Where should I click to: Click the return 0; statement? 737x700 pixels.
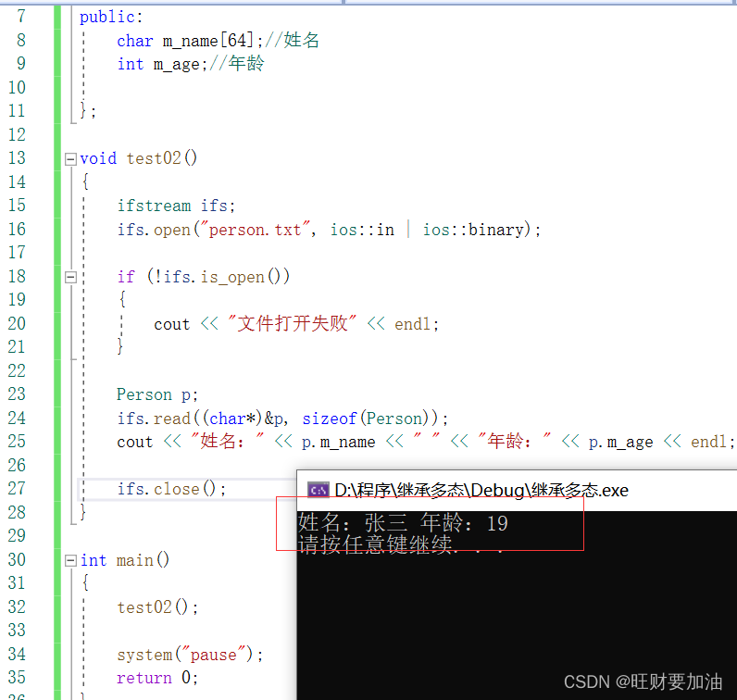[x=157, y=678]
